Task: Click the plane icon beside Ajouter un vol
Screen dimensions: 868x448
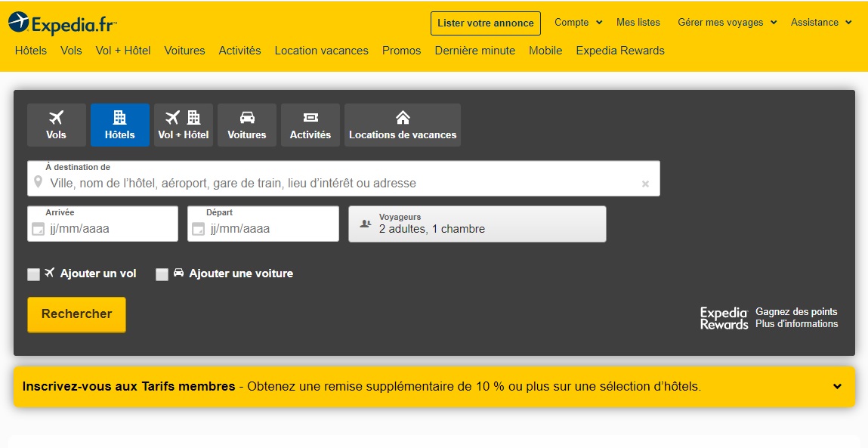Action: click(50, 273)
